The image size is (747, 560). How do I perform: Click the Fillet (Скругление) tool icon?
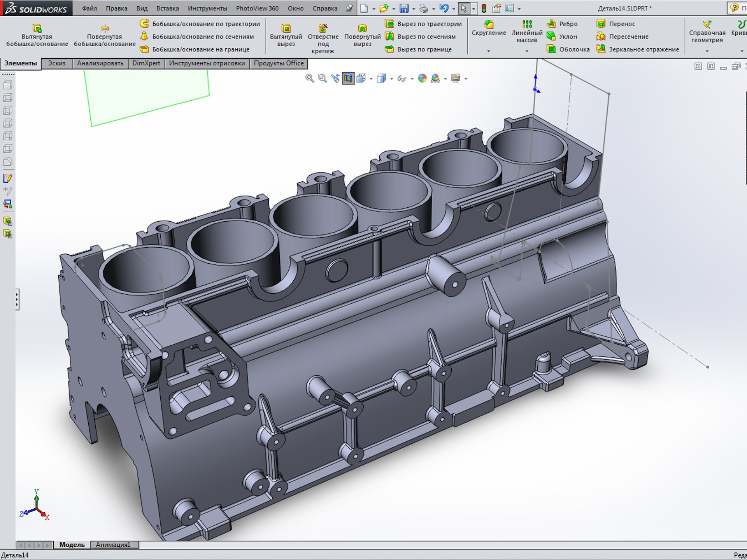(489, 24)
